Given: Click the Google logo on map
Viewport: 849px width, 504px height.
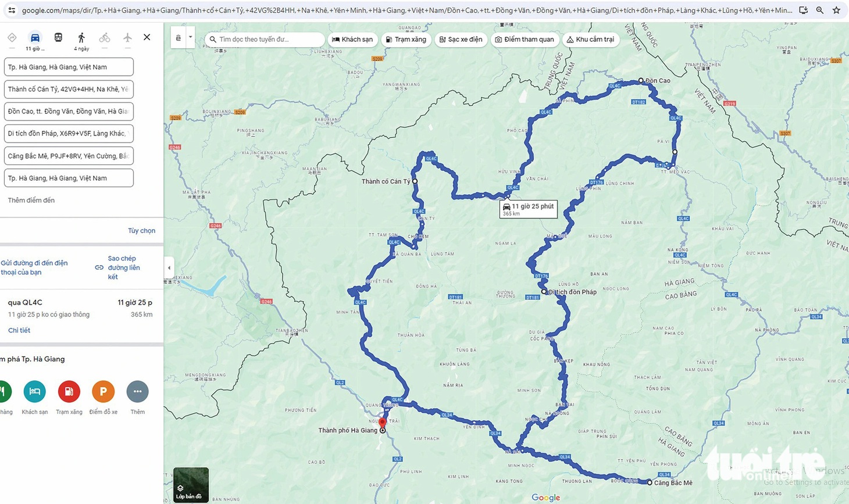Looking at the screenshot, I should (x=546, y=498).
